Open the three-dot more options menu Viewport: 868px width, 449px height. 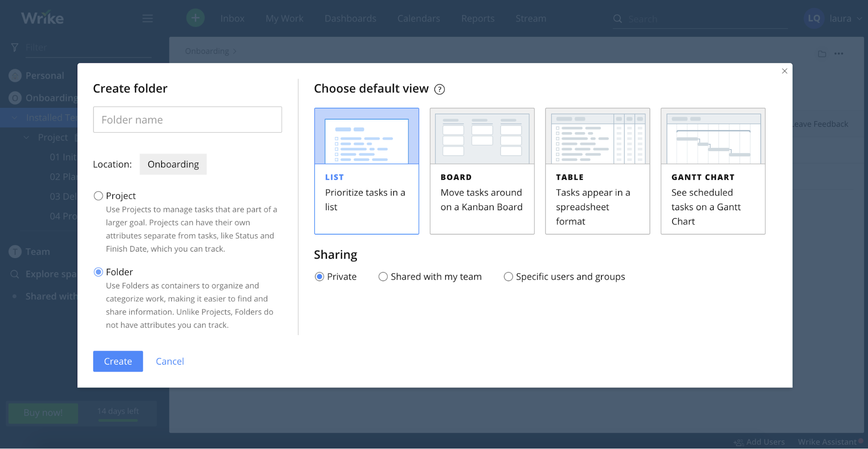[x=839, y=54]
